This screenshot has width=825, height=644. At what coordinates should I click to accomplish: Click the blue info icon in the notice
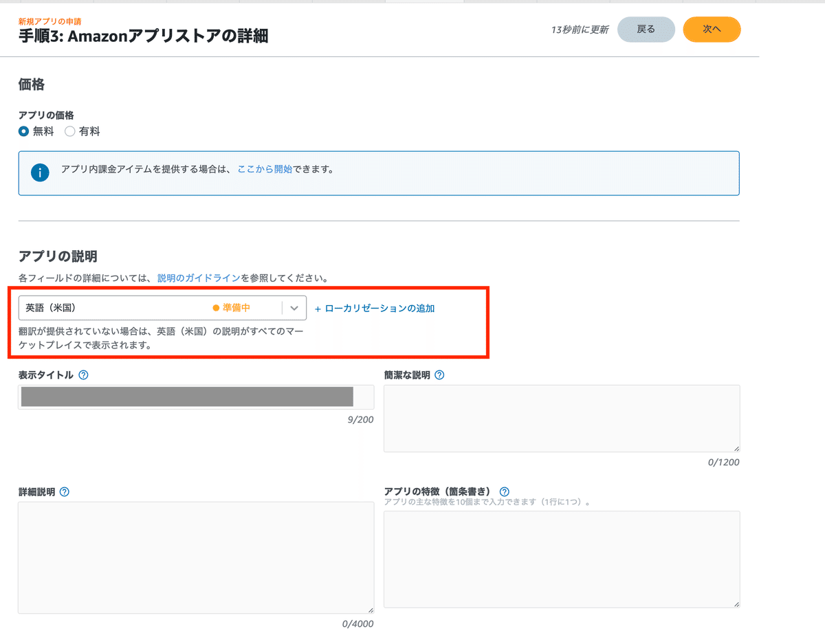point(41,173)
